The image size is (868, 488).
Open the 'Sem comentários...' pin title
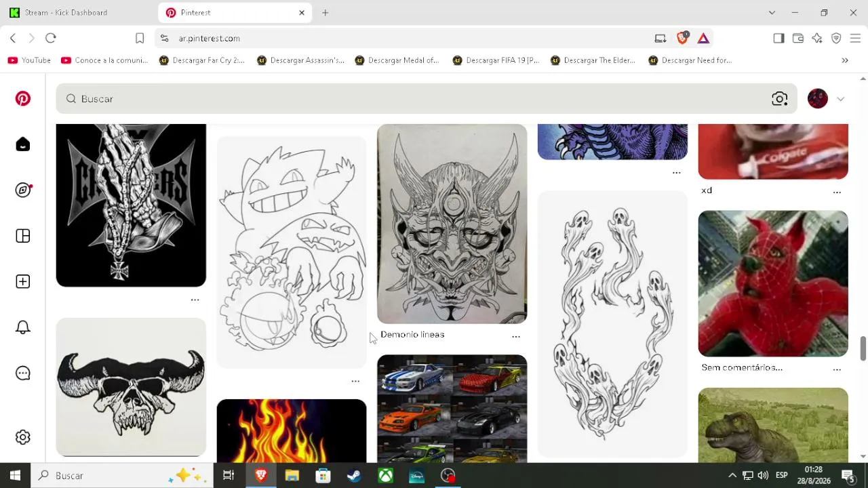pyautogui.click(x=742, y=367)
